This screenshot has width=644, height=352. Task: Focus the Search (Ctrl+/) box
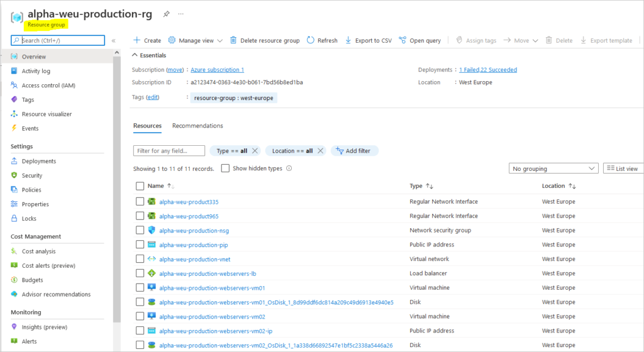pyautogui.click(x=58, y=40)
